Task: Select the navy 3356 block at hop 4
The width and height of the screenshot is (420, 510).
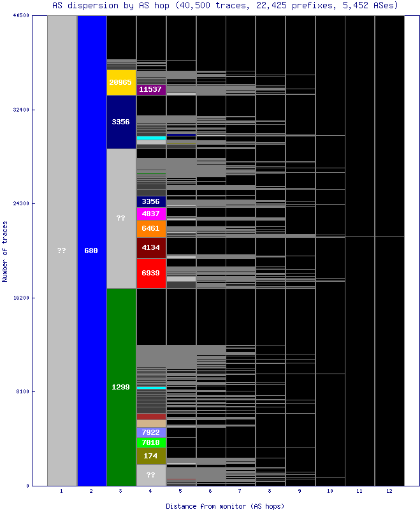Action: (150, 201)
